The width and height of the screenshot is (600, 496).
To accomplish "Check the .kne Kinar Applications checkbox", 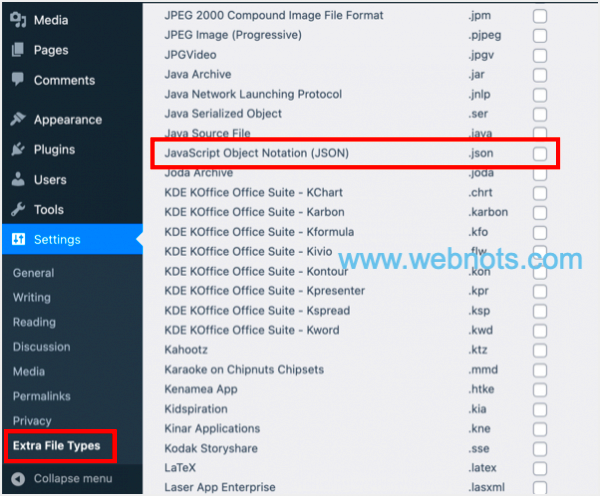I will pos(540,429).
